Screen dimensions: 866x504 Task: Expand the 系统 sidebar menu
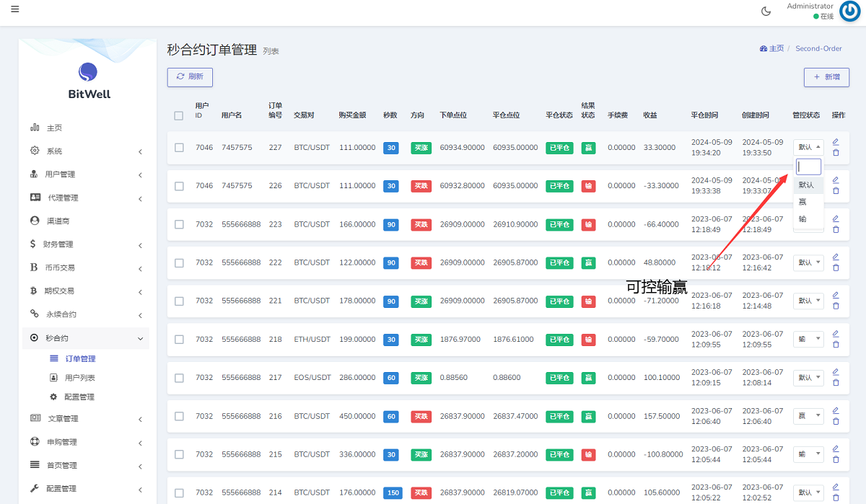(x=86, y=151)
